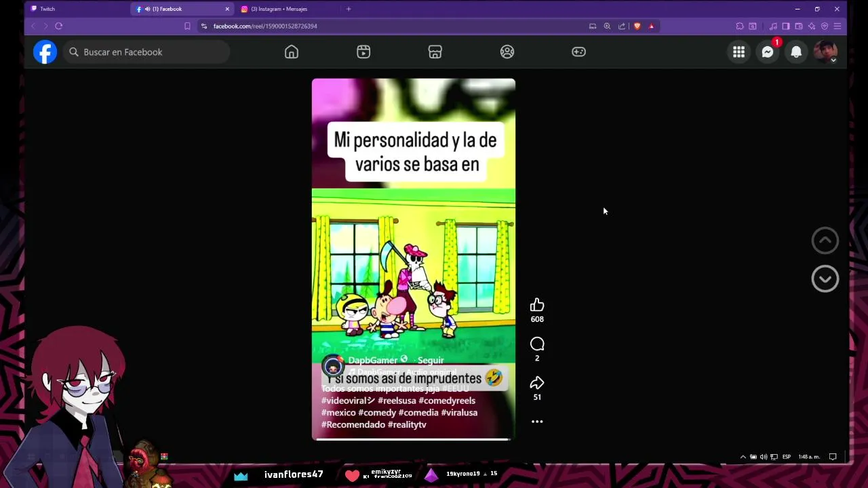Click the picture-in-picture media icon in address bar
868x488 pixels.
[x=593, y=26]
